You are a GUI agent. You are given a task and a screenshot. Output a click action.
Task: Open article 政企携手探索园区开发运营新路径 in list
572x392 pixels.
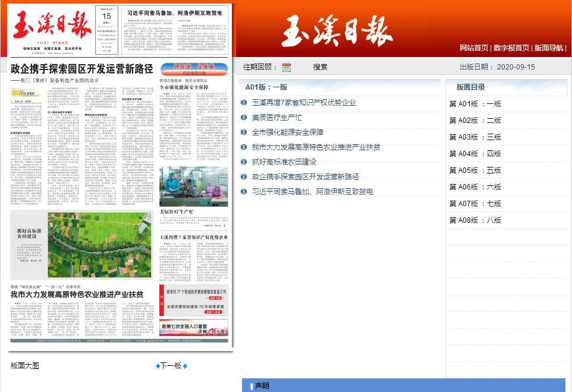point(305,177)
